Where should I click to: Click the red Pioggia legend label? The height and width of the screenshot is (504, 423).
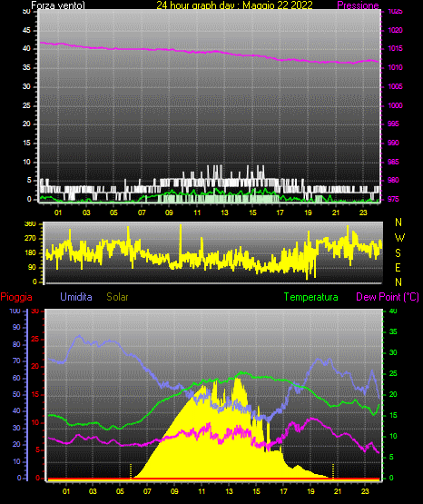coord(16,297)
